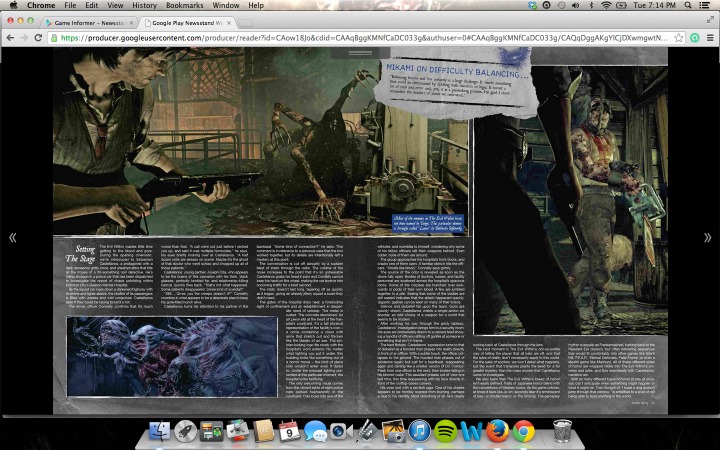Open the View menu
This screenshot has height=450, width=720.
(115, 5)
